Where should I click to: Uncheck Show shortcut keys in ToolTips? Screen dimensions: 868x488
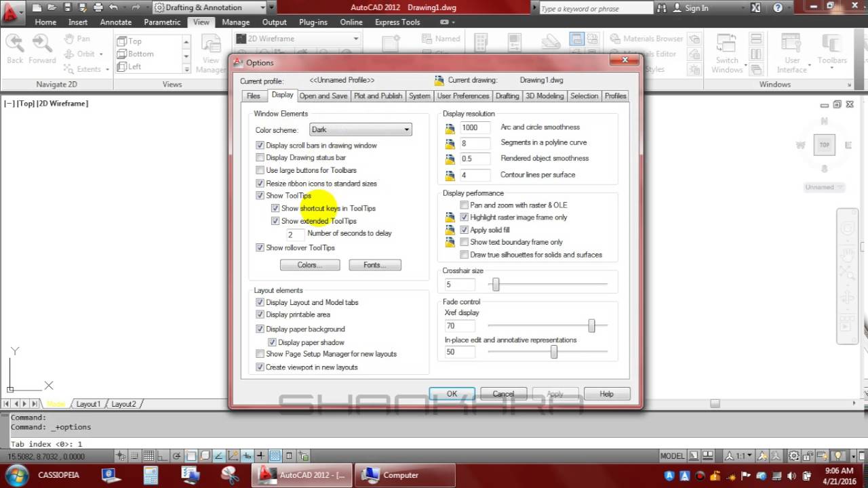[275, 208]
